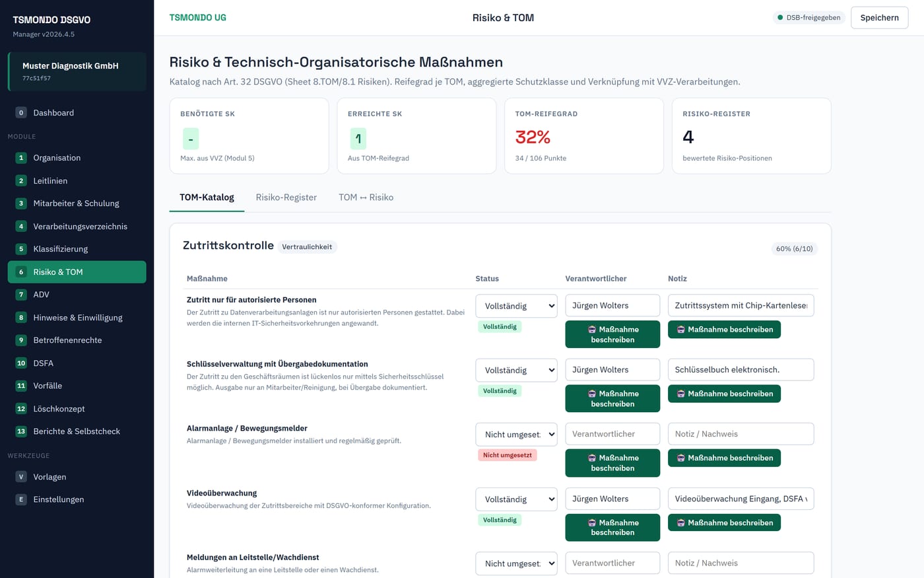Switch to the Risiko-Register tab
The image size is (924, 578).
(286, 198)
